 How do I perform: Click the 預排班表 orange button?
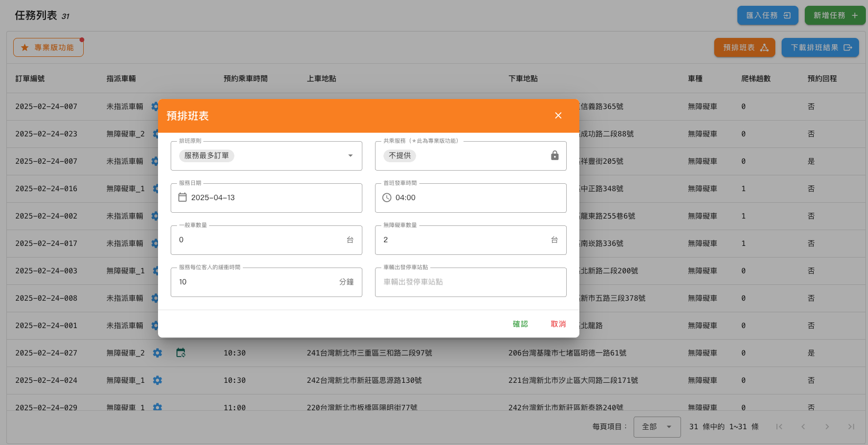click(x=745, y=47)
